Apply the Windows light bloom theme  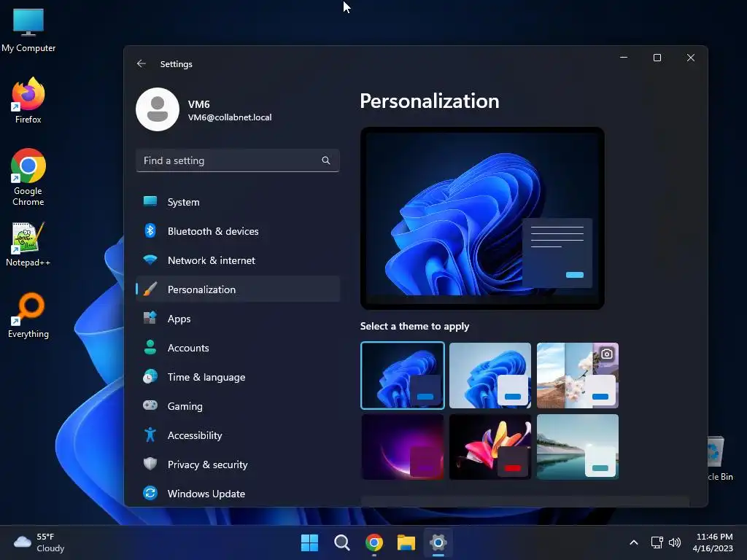490,376
